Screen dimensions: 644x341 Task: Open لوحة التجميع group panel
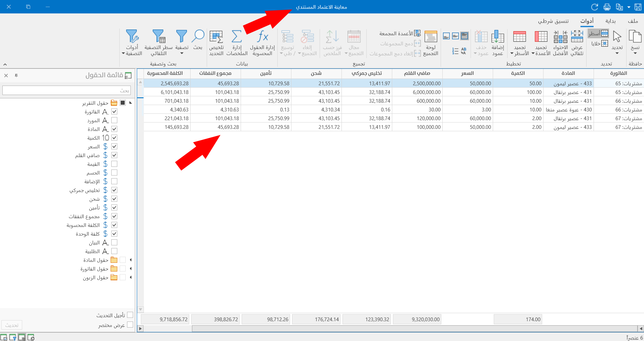click(x=431, y=43)
